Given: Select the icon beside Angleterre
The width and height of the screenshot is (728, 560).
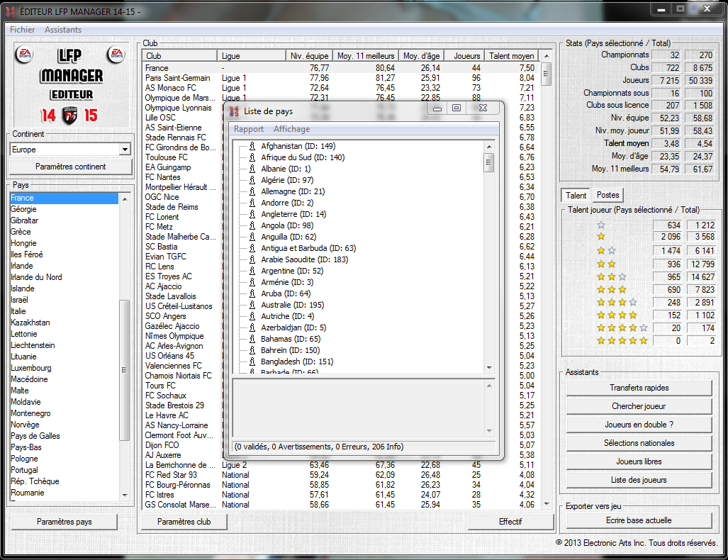Looking at the screenshot, I should [252, 214].
